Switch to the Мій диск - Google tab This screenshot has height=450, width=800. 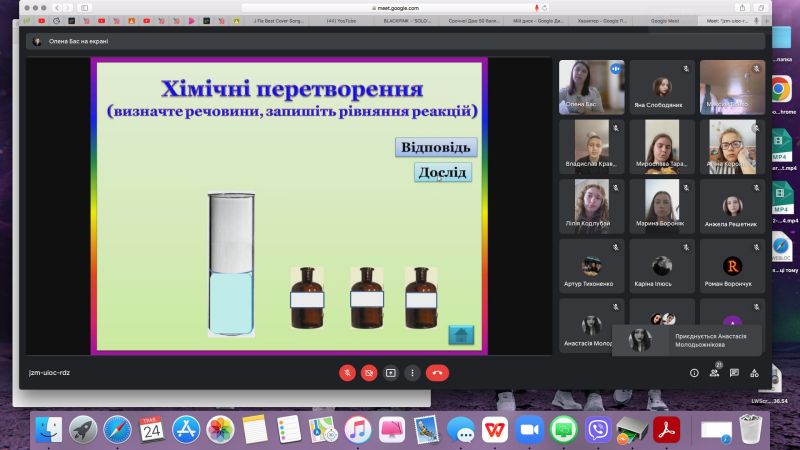point(538,21)
